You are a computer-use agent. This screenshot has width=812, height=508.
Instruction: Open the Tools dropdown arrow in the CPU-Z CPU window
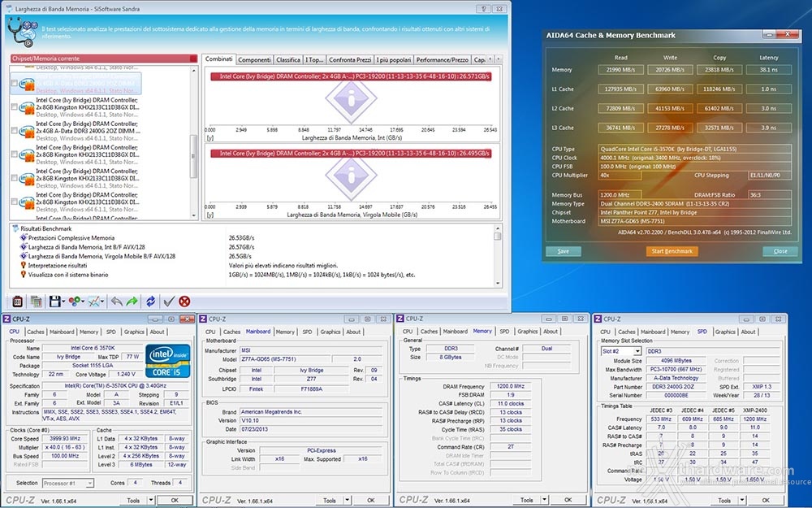[151, 500]
